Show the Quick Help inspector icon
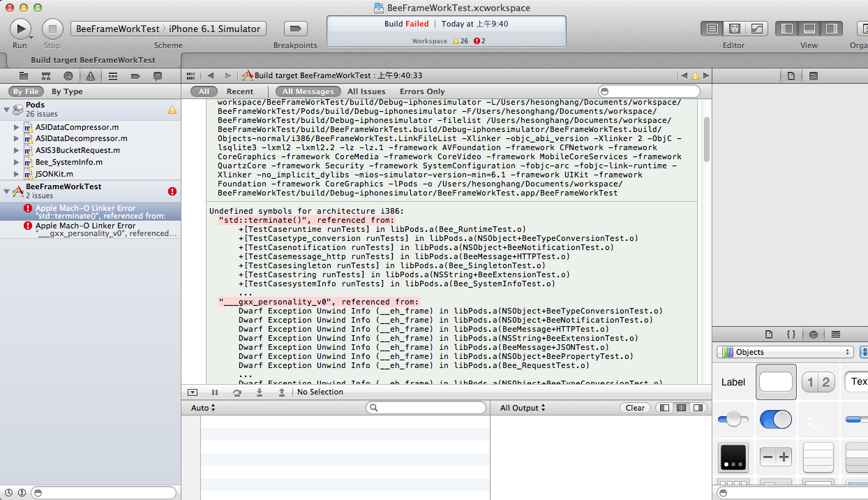Viewport: 868px width, 500px height. pyautogui.click(x=813, y=75)
